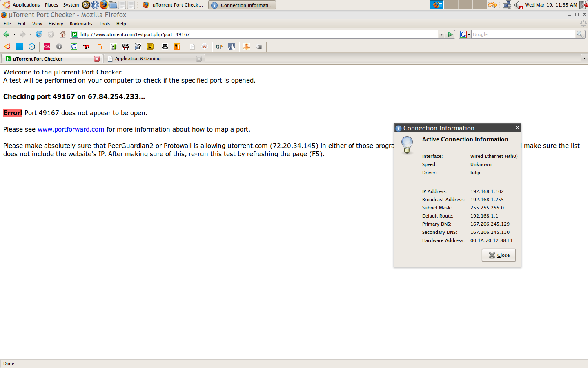588x368 pixels.
Task: Select the first workspace in the switcher
Action: click(x=437, y=5)
